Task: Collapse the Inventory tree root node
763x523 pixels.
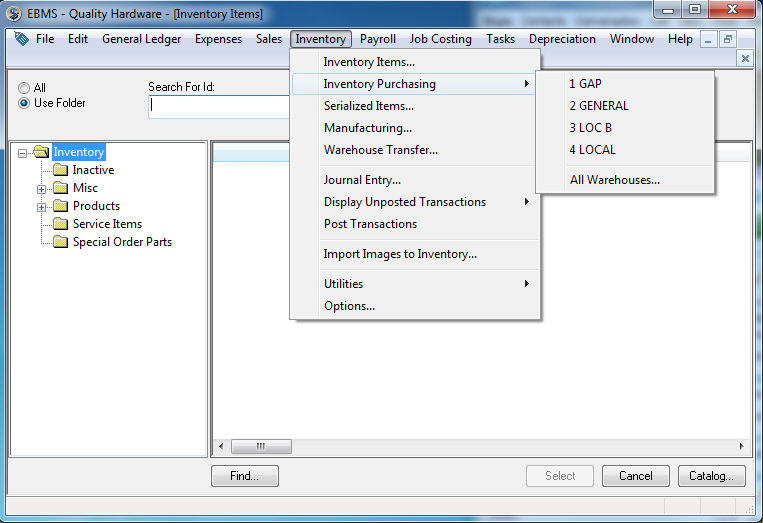Action: coord(23,153)
